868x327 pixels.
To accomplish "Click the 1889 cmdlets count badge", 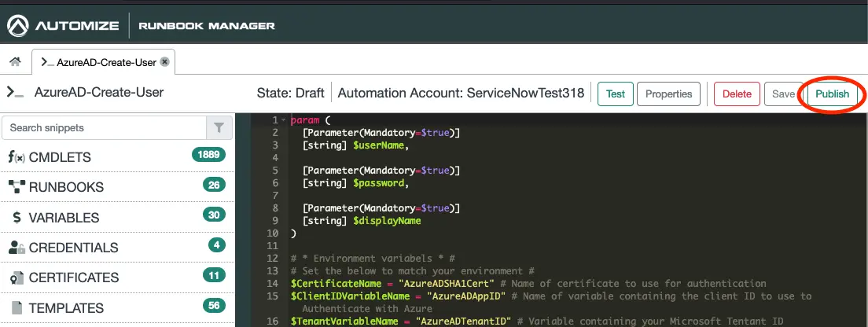I will pos(208,155).
